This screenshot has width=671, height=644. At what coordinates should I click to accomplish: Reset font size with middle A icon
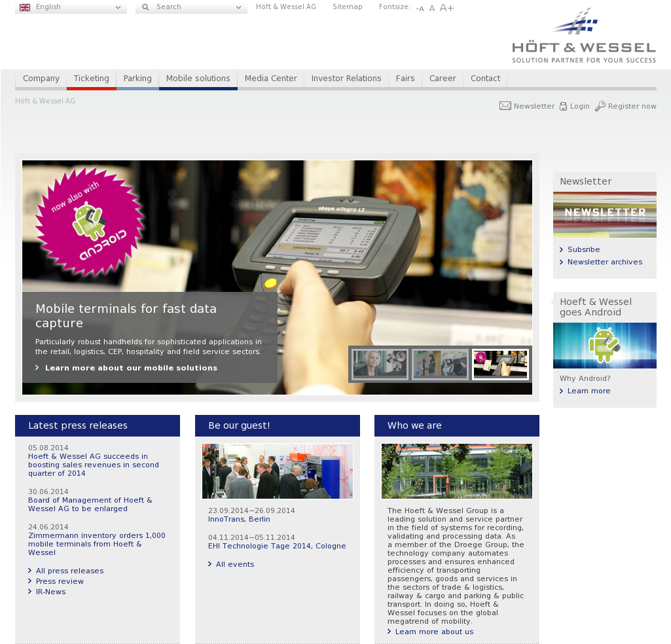click(432, 8)
